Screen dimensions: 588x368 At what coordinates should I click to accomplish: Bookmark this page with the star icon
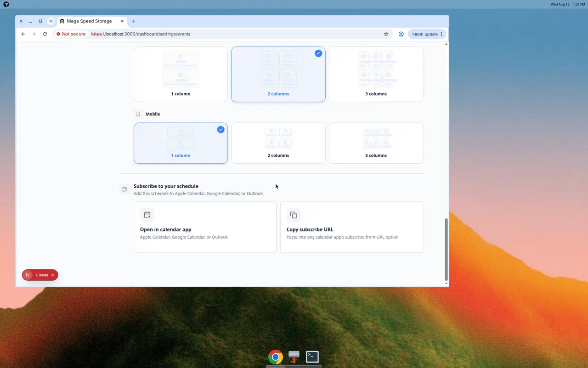[386, 34]
